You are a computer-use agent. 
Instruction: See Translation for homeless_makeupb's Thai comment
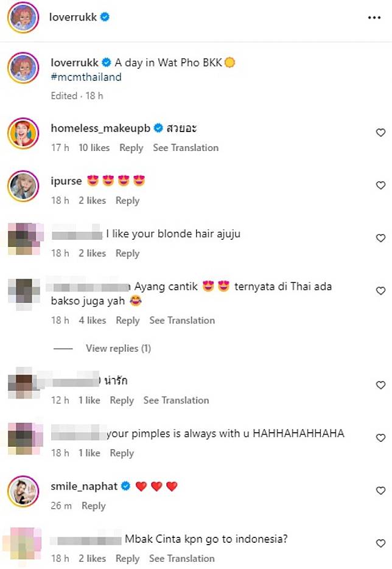[x=186, y=148]
